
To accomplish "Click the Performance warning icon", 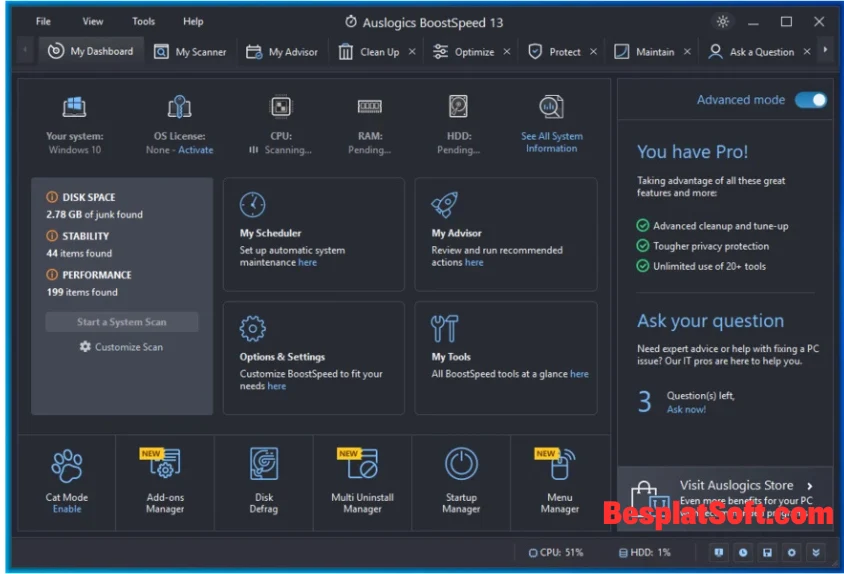I will tap(52, 275).
